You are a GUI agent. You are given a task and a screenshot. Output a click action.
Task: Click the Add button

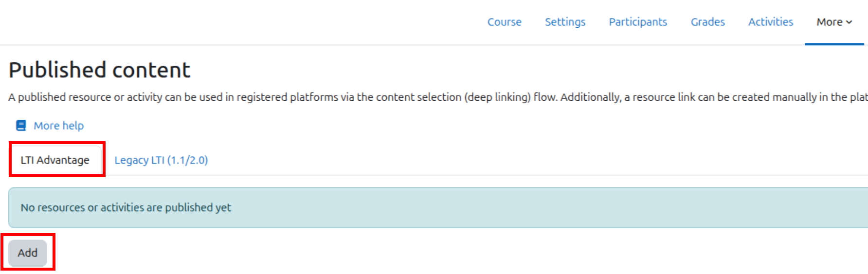coord(28,253)
